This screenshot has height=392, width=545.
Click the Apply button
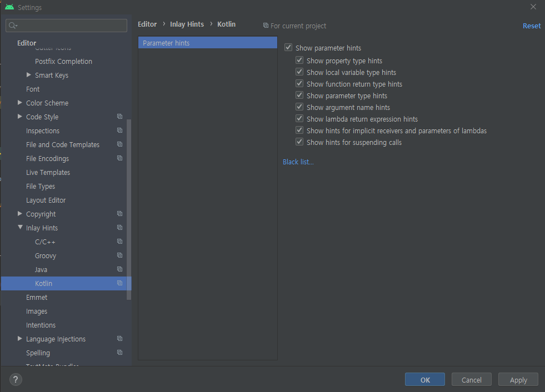pos(518,379)
